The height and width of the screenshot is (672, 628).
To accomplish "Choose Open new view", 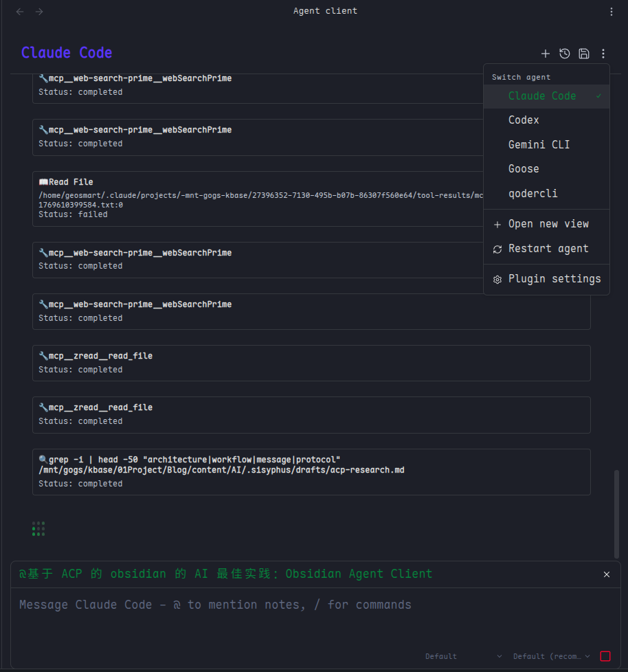I will 546,224.
